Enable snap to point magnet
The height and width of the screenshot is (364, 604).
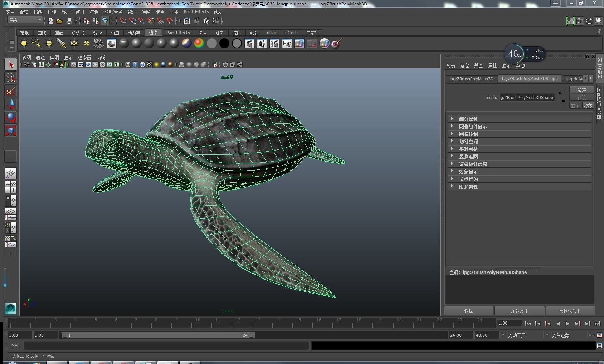point(141,21)
